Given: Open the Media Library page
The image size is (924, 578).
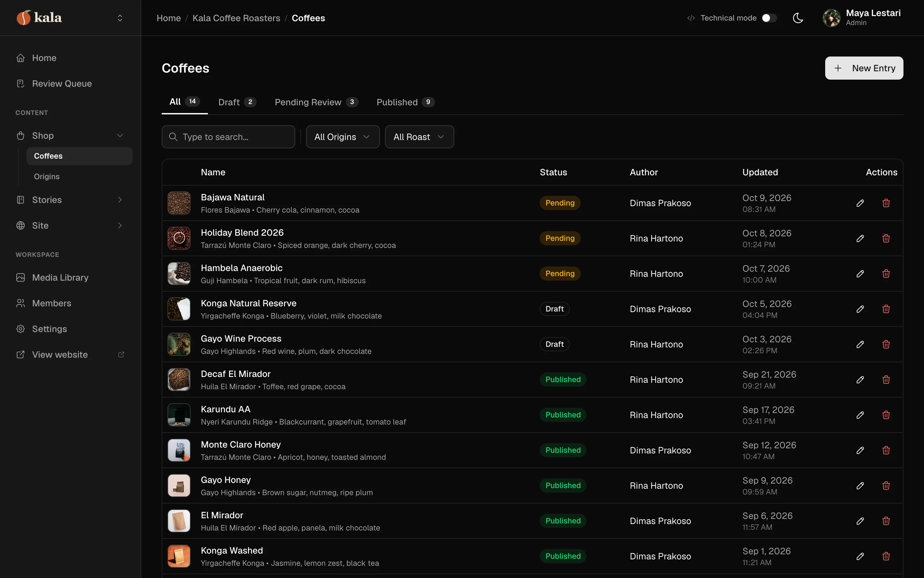Looking at the screenshot, I should pyautogui.click(x=70, y=277).
